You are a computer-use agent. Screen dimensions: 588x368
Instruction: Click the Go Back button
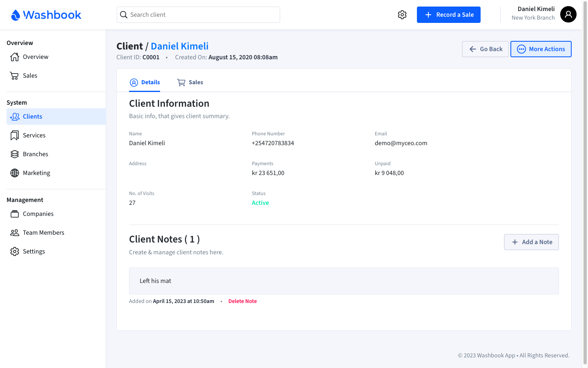(x=485, y=49)
